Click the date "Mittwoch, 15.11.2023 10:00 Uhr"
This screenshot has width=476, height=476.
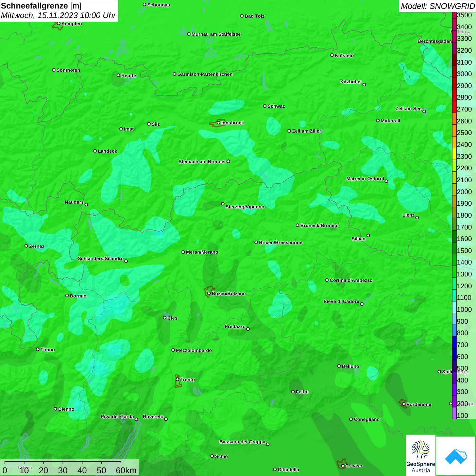tap(58, 15)
